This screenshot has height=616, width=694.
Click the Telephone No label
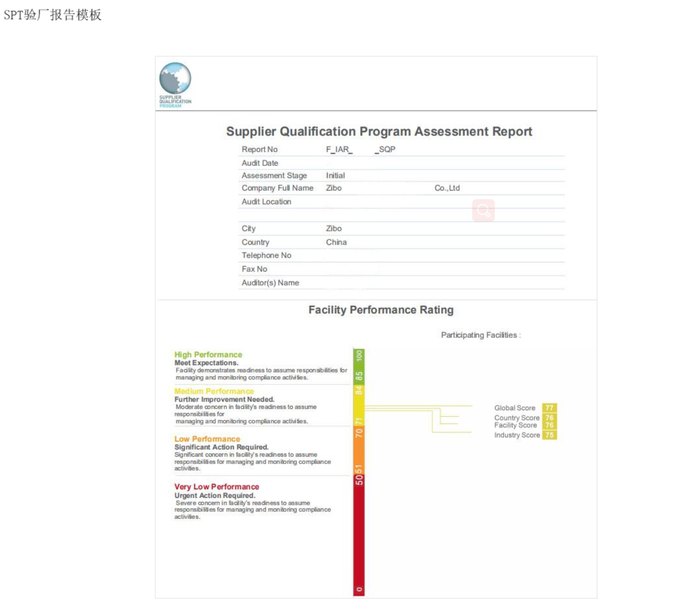(x=267, y=255)
